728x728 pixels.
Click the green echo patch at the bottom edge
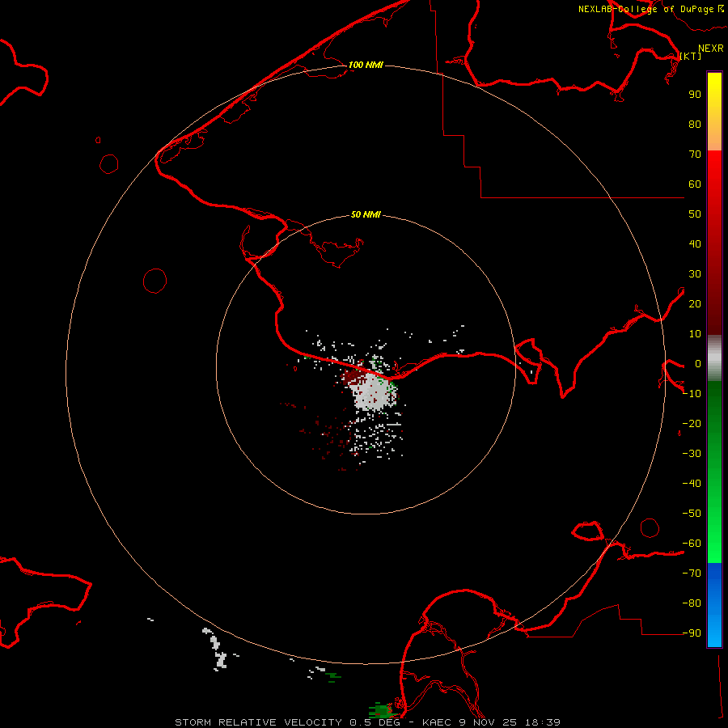click(x=381, y=710)
